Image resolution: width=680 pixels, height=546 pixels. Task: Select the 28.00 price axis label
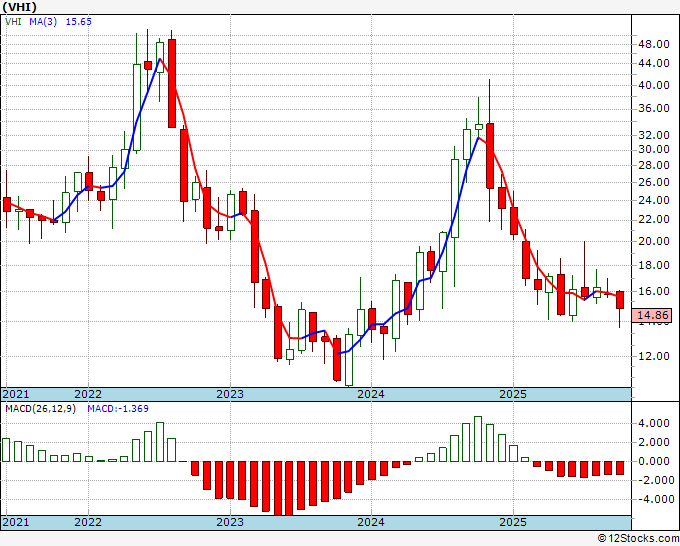click(654, 165)
